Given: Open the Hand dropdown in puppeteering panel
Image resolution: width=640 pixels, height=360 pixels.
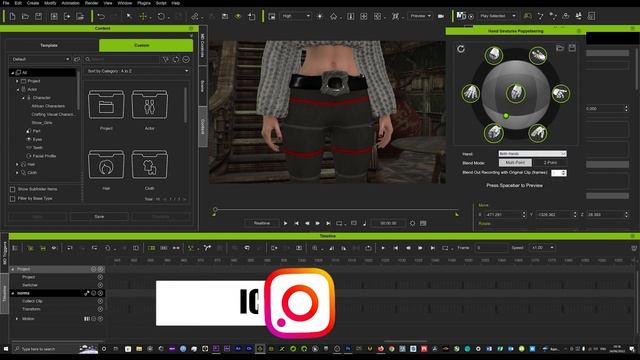Looking at the screenshot, I should 532,154.
